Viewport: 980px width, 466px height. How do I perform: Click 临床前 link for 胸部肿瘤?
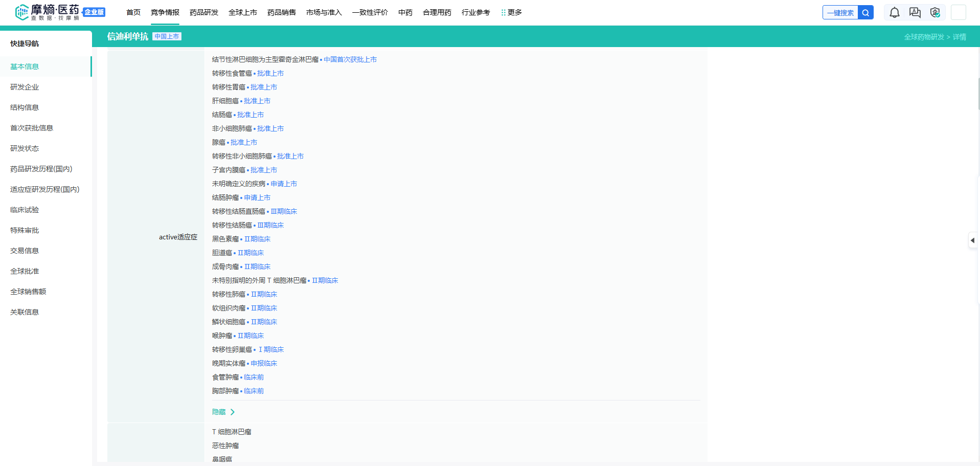pos(254,391)
